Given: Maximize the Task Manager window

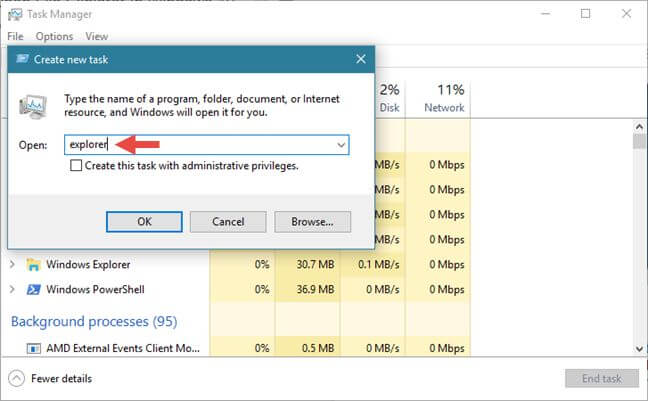Looking at the screenshot, I should (x=586, y=14).
